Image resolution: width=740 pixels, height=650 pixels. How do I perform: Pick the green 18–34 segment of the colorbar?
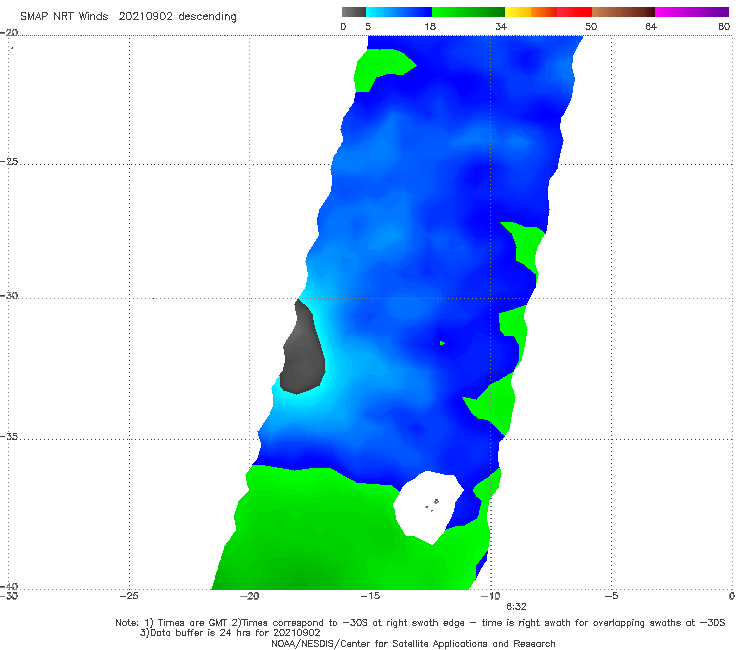468,12
